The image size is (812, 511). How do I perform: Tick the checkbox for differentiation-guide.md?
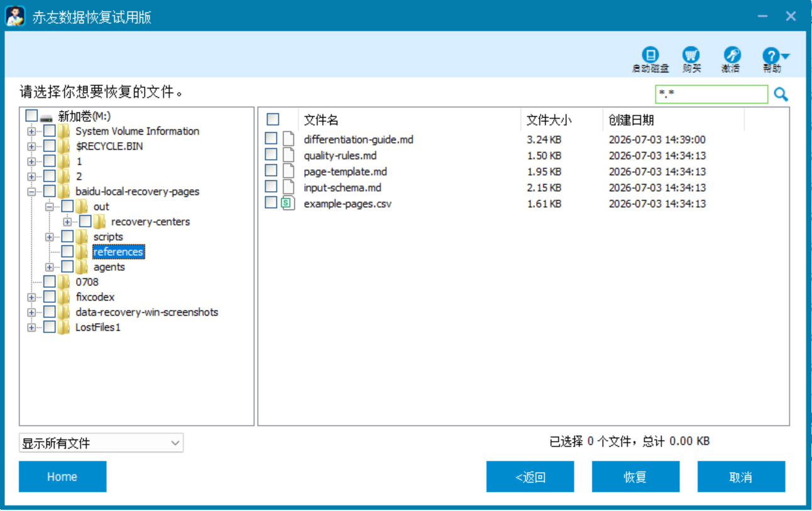[x=271, y=138]
